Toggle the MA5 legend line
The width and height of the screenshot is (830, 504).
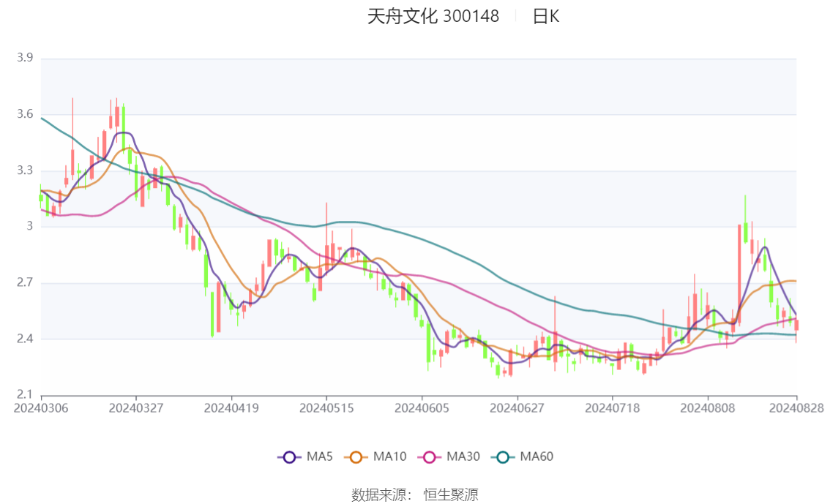305,456
